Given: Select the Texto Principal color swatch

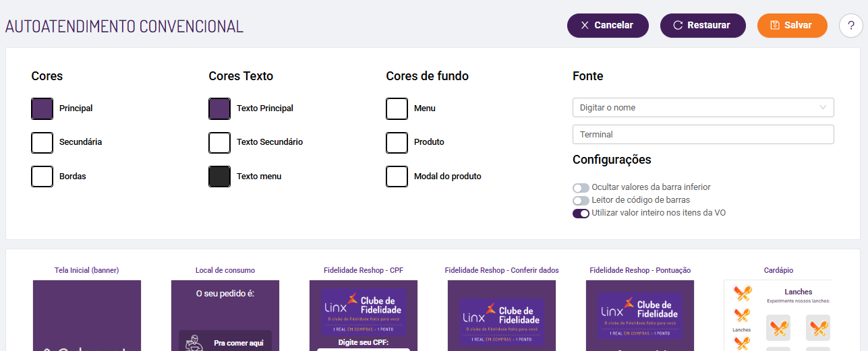Looking at the screenshot, I should pyautogui.click(x=220, y=108).
